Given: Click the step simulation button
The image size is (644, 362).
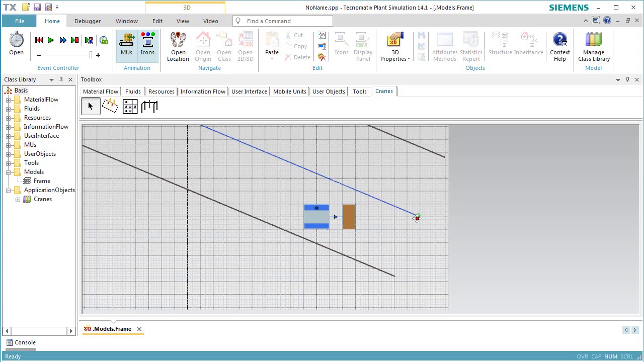Looking at the screenshot, I should (x=75, y=40).
